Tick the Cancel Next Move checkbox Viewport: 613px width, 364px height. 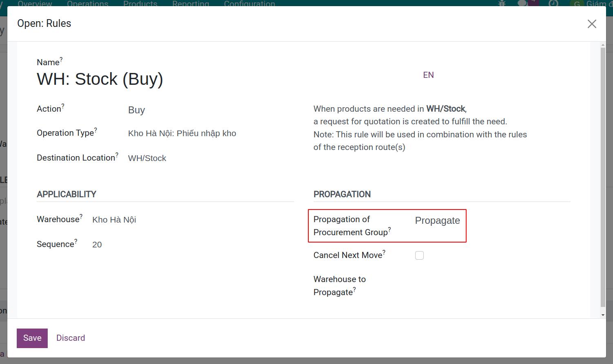tap(419, 256)
